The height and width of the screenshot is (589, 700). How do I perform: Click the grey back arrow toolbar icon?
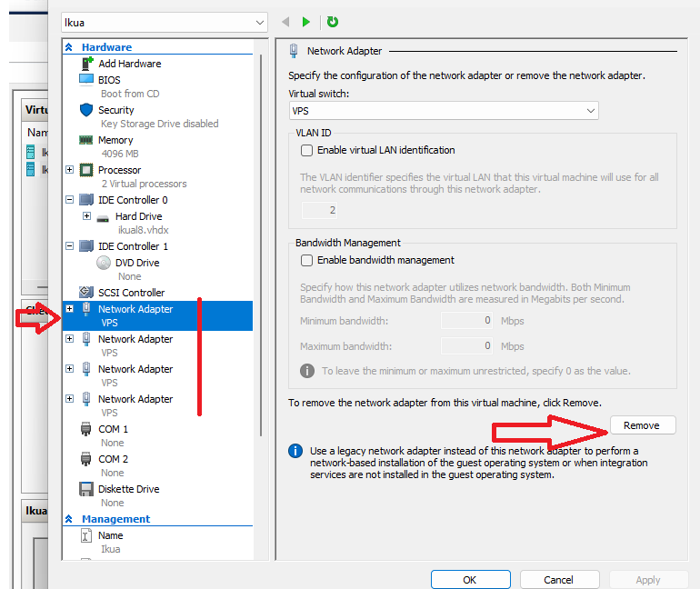(285, 22)
